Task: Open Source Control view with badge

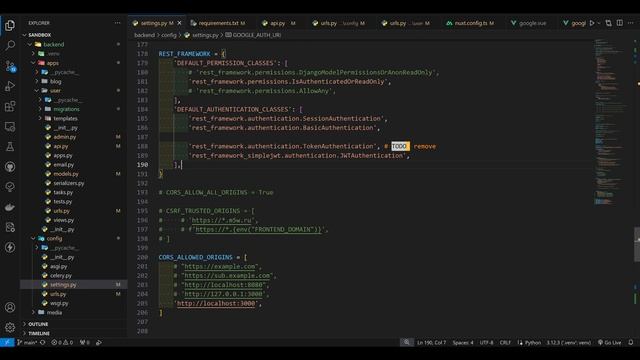Action: (10, 66)
